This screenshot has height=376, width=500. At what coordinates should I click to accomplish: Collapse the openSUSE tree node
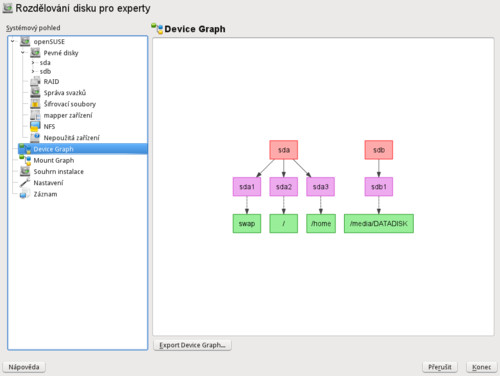point(13,42)
